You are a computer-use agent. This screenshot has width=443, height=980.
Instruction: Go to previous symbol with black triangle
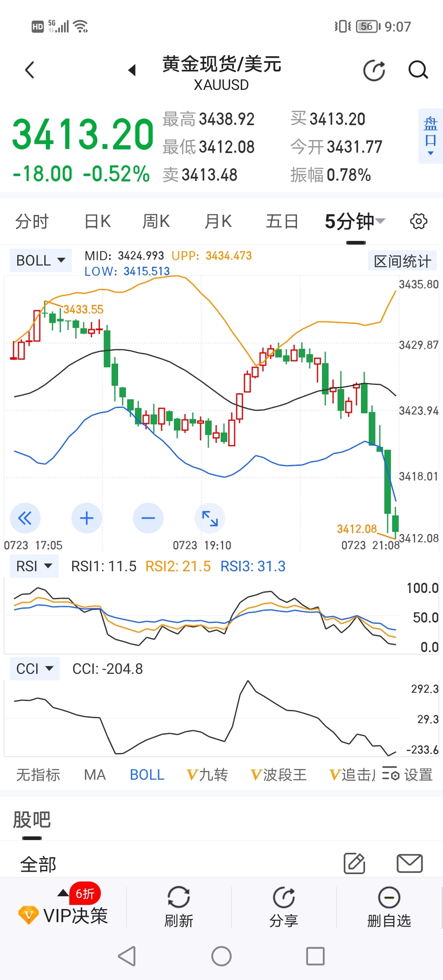pyautogui.click(x=132, y=70)
